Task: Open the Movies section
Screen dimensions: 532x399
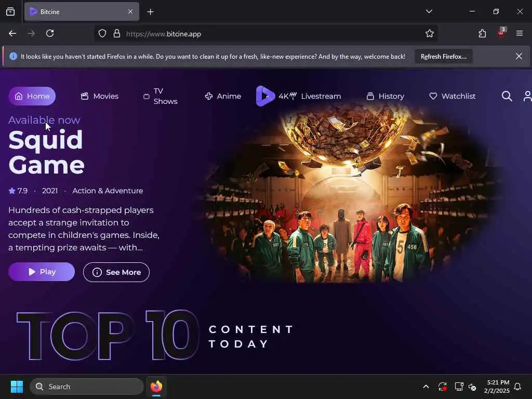Action: 99,96
